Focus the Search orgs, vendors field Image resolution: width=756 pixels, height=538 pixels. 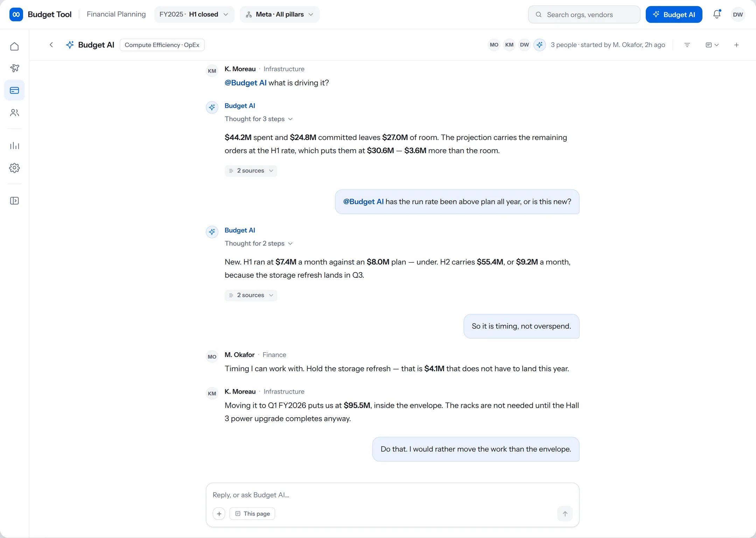pyautogui.click(x=584, y=14)
